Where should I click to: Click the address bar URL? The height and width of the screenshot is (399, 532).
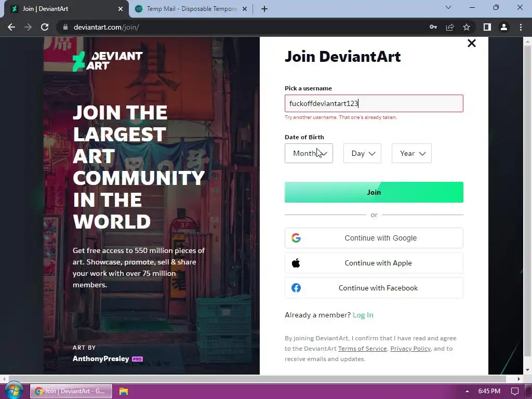pos(106,27)
